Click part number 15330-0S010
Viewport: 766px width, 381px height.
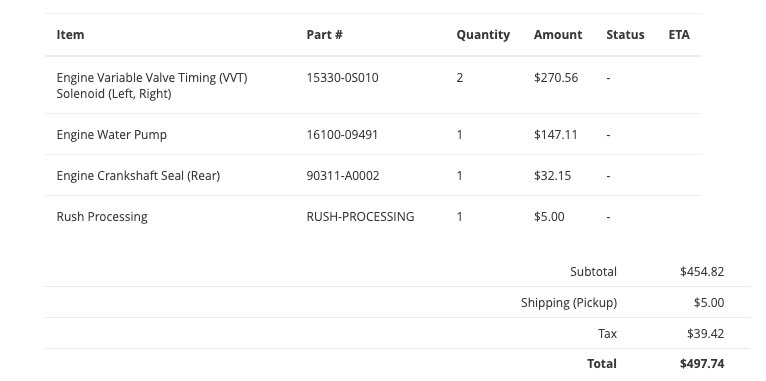[342, 78]
